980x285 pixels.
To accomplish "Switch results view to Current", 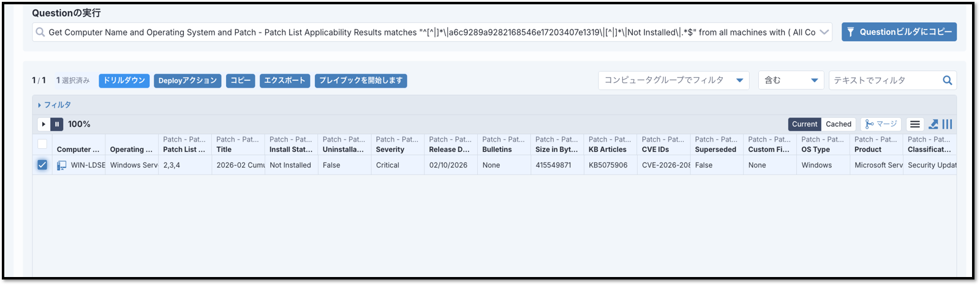I will tap(804, 124).
